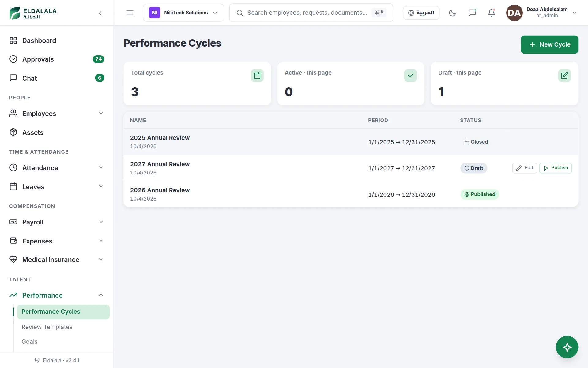Expand the Expenses menu
The image size is (588, 368).
coord(57,241)
